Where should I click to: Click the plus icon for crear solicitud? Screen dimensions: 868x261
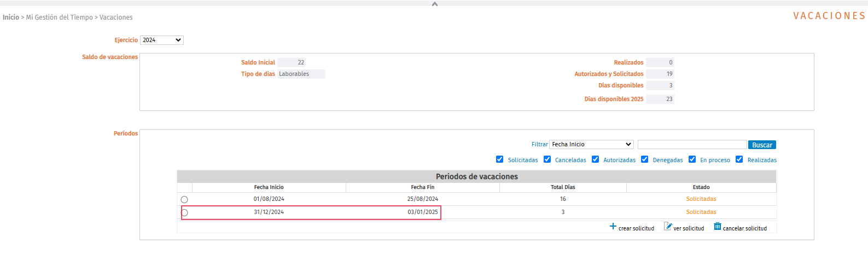613,227
